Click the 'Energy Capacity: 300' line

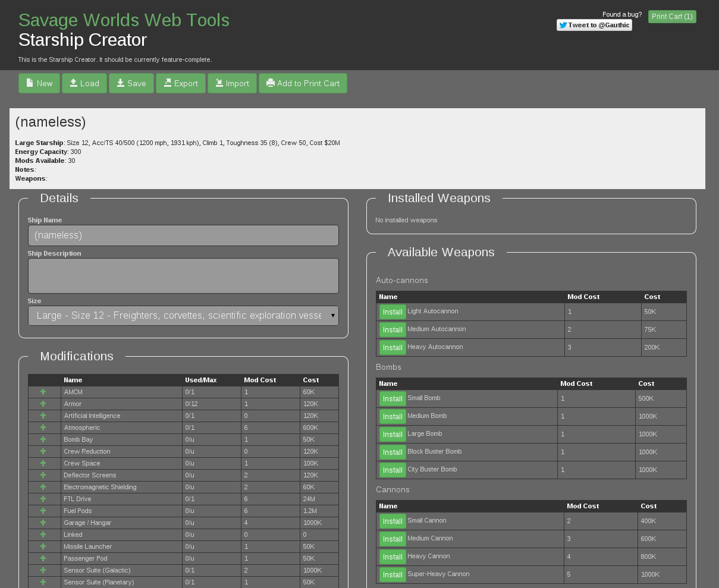pos(48,152)
